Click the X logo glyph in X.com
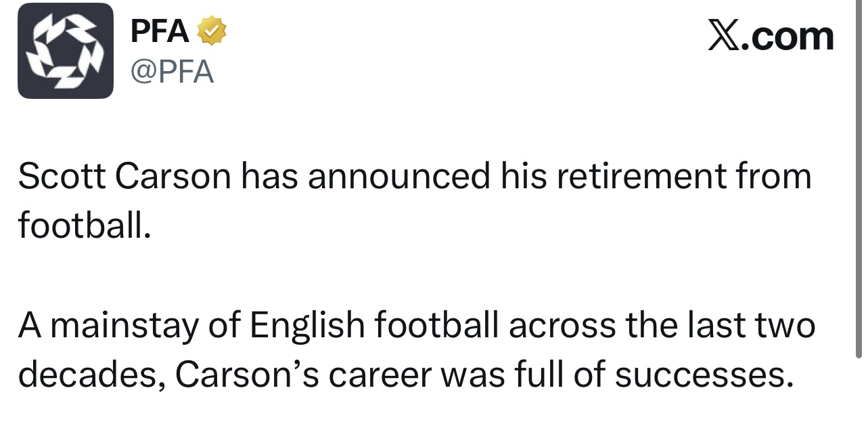The height and width of the screenshot is (424, 868). (x=723, y=36)
